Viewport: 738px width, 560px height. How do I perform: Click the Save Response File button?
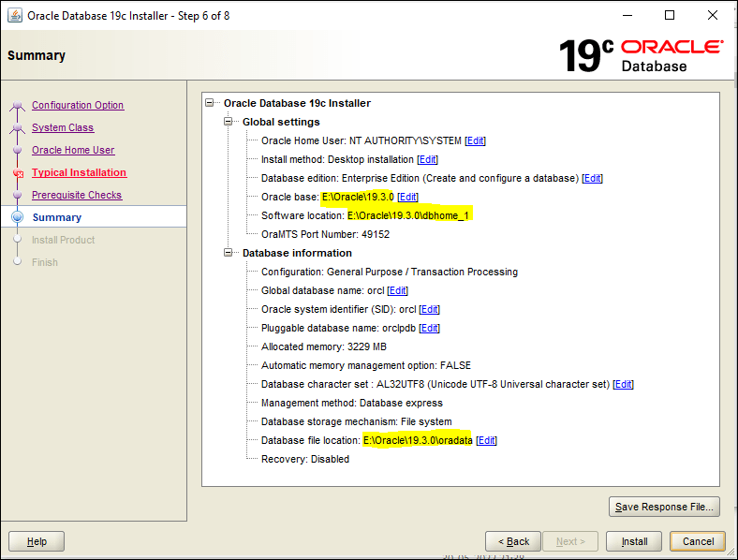point(664,507)
